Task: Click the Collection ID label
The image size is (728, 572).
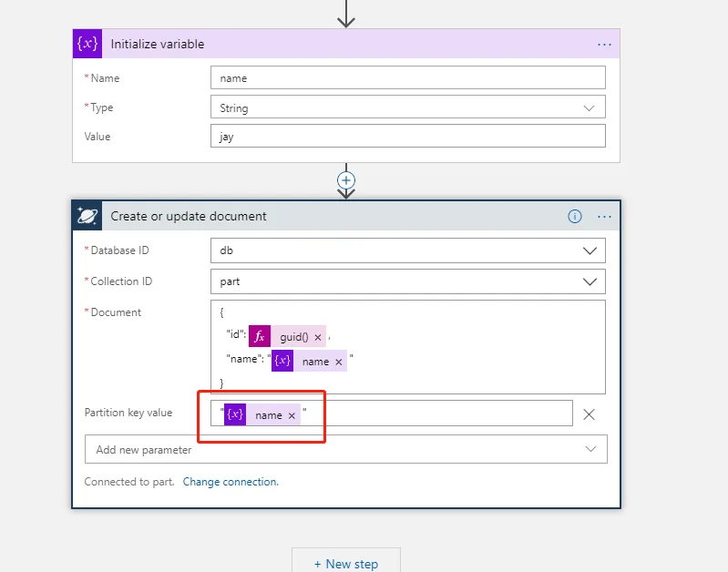Action: click(x=121, y=281)
